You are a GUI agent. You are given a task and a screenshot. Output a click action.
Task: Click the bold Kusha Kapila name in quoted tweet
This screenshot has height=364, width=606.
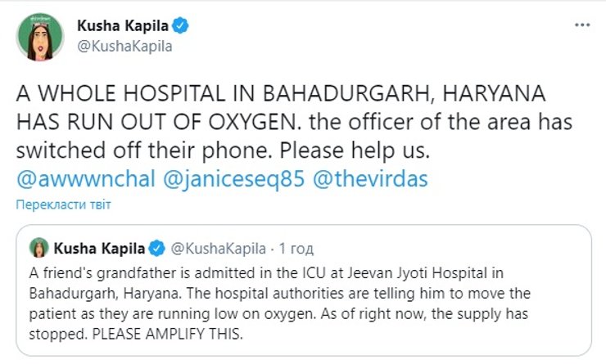(101, 247)
